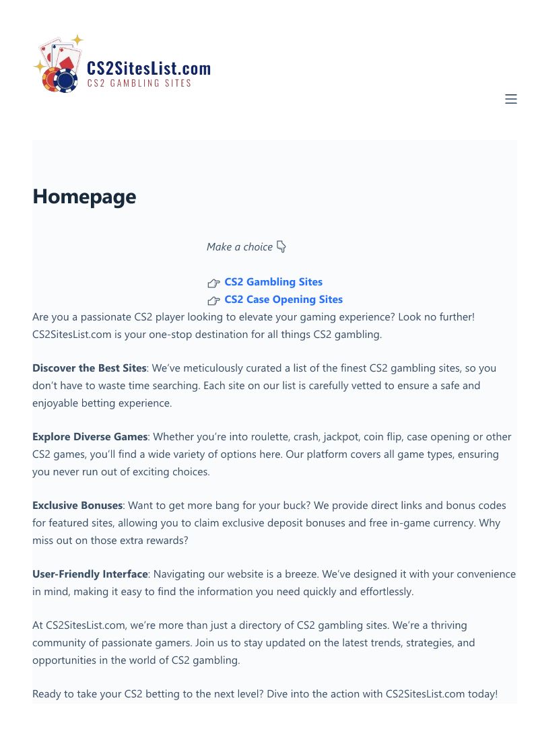The image size is (534, 756).
Task: Click the Make a choice text
Action: tap(240, 247)
